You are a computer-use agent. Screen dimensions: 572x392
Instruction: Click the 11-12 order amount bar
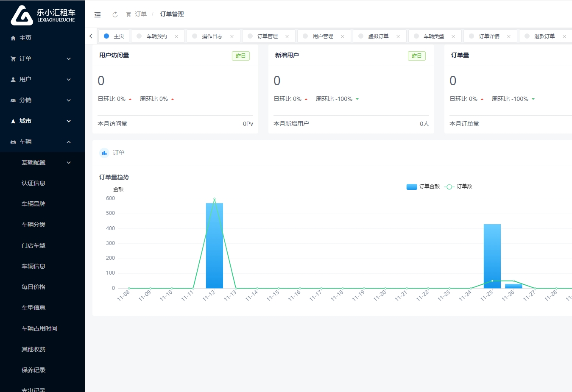coord(215,246)
